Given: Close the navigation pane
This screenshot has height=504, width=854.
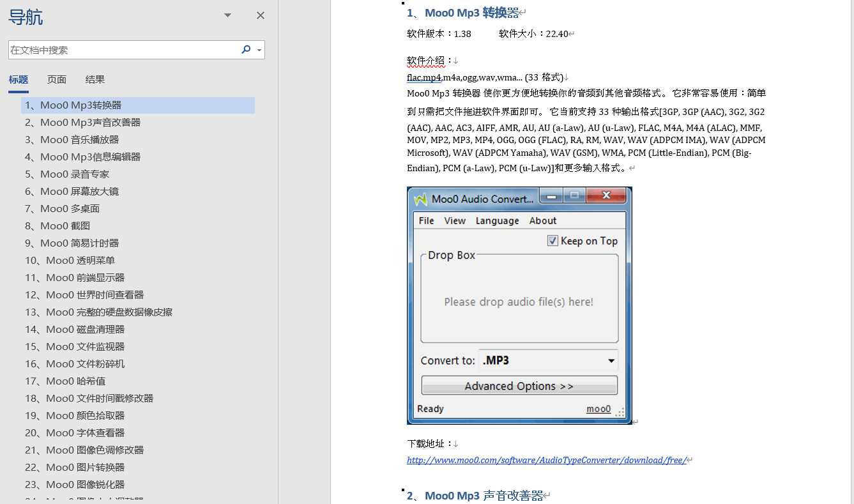Looking at the screenshot, I should coord(261,15).
